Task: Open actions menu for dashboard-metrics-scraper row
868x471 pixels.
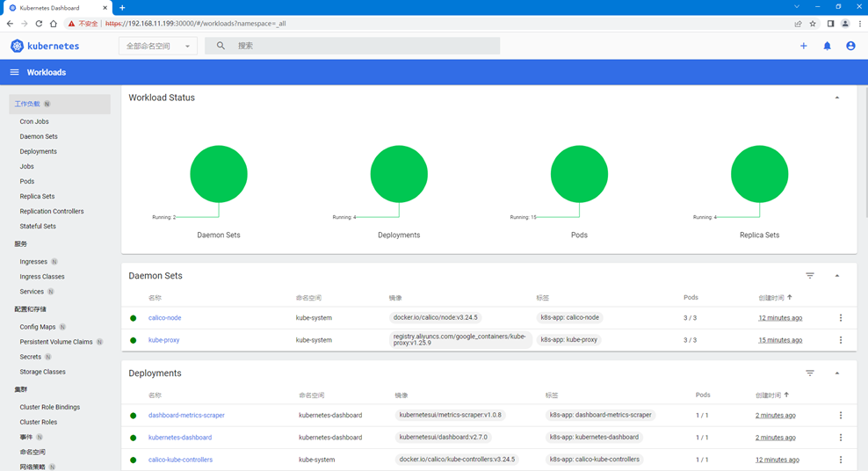Action: click(x=840, y=415)
